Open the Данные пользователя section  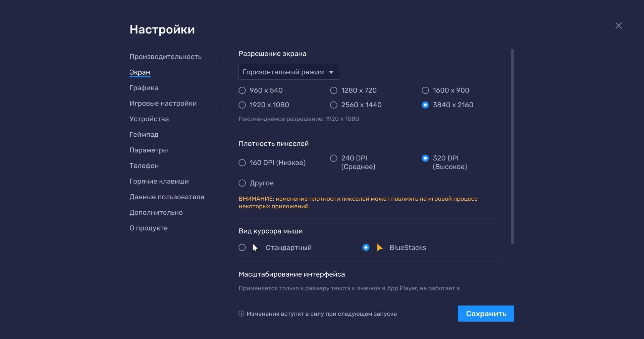tap(167, 197)
